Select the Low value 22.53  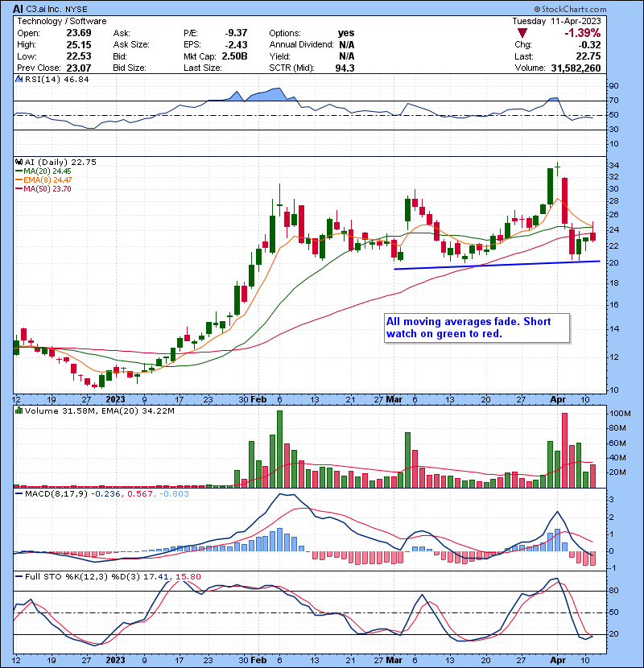pos(79,56)
